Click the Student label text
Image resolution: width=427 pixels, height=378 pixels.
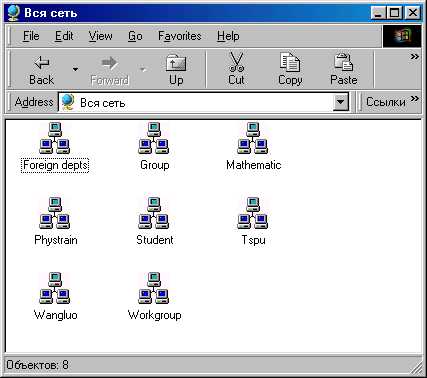(155, 240)
